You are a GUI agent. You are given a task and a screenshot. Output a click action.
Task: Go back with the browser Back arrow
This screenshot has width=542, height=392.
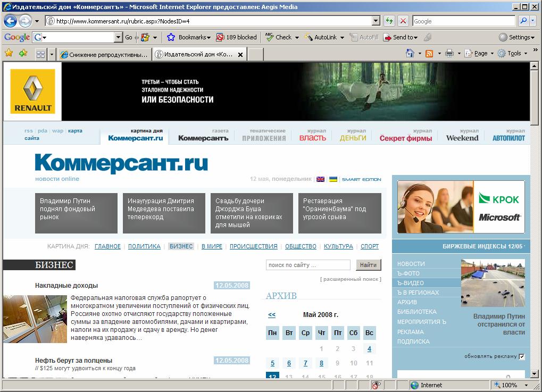[10, 21]
